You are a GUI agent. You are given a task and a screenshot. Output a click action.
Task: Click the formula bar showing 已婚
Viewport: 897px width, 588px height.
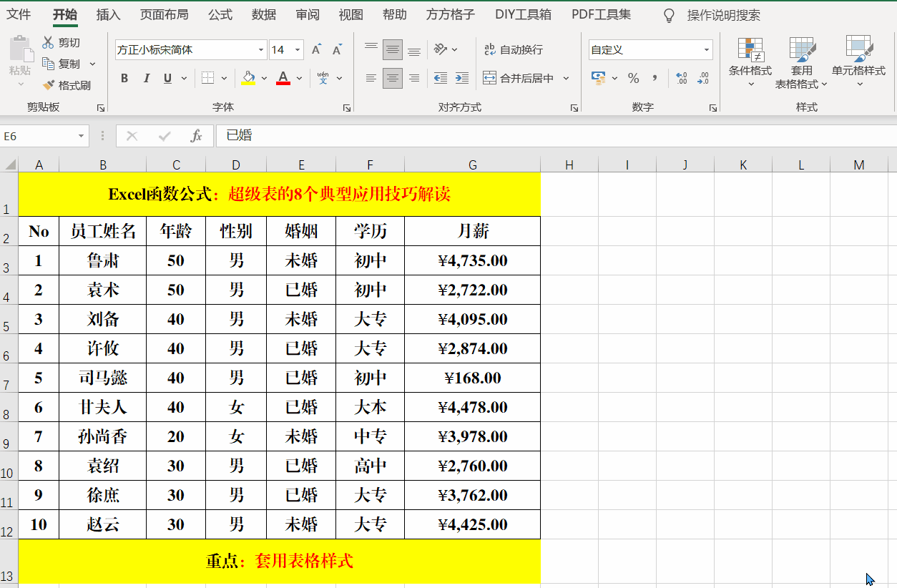[555, 135]
